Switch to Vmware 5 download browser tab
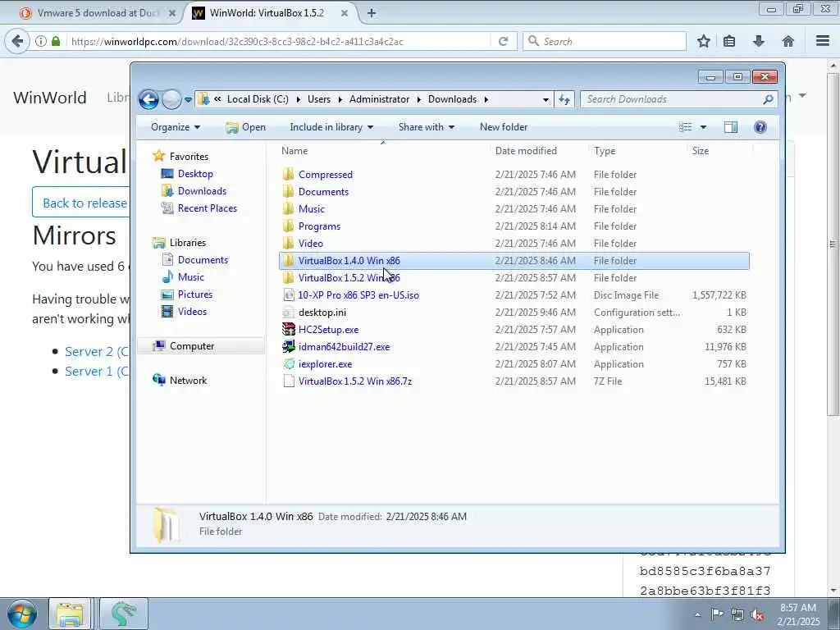 [98, 13]
